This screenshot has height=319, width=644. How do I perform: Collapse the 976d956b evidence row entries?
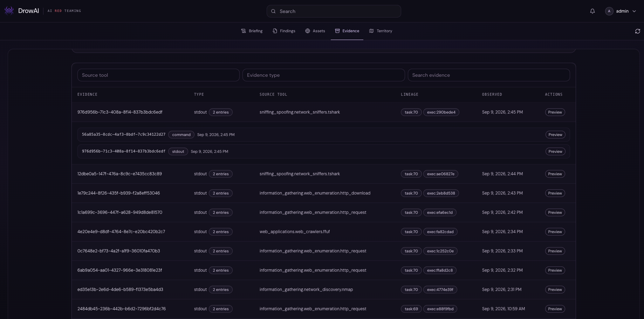pos(221,112)
